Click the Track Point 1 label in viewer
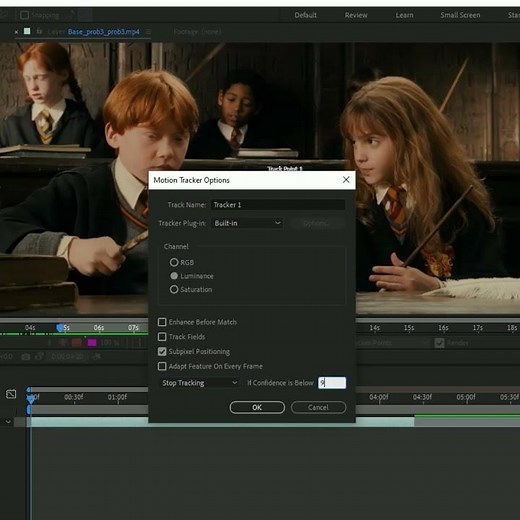520x520 pixels. tap(284, 169)
